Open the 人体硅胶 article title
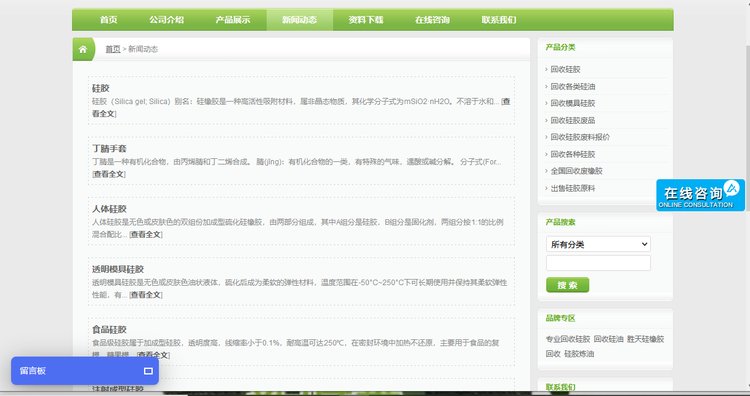Screen dimensions: 750x396 tap(109, 209)
